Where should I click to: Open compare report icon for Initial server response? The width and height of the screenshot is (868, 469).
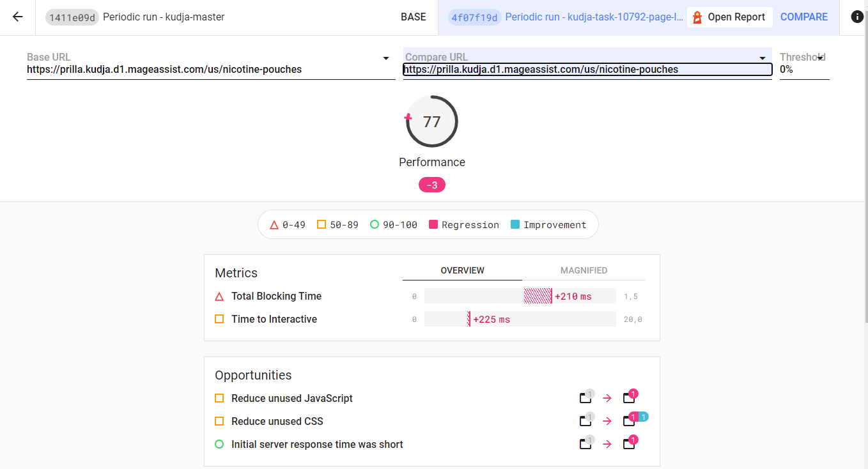pos(629,444)
